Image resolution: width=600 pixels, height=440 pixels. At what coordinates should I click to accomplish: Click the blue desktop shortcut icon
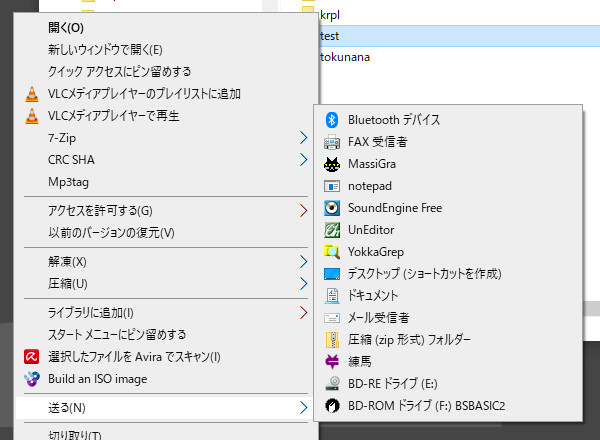click(332, 274)
